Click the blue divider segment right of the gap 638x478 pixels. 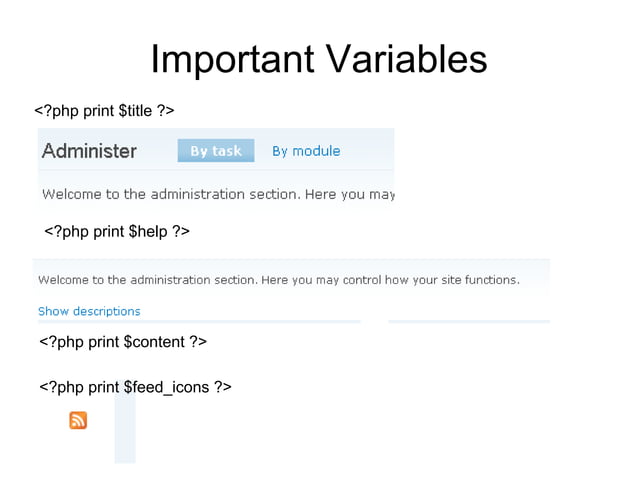click(x=468, y=321)
